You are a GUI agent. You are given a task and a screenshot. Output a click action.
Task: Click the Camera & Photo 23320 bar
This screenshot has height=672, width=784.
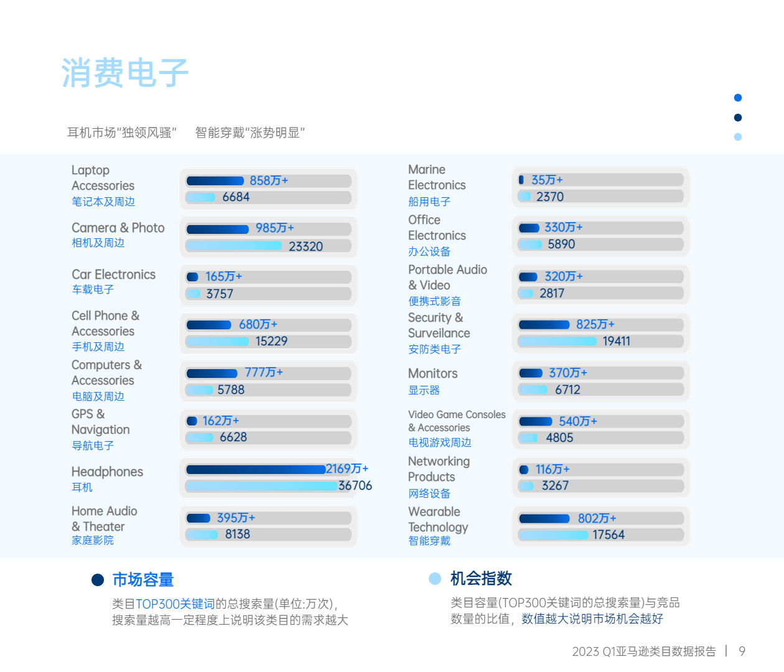click(234, 246)
